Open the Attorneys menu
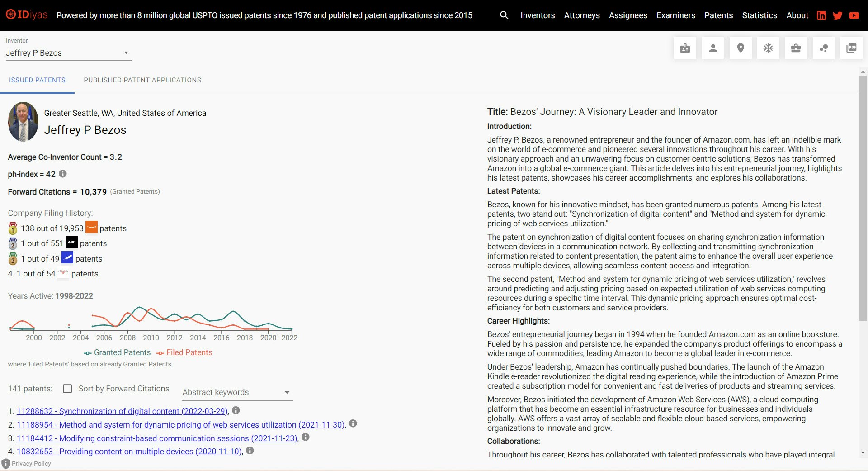Image resolution: width=868 pixels, height=471 pixels. click(x=582, y=15)
